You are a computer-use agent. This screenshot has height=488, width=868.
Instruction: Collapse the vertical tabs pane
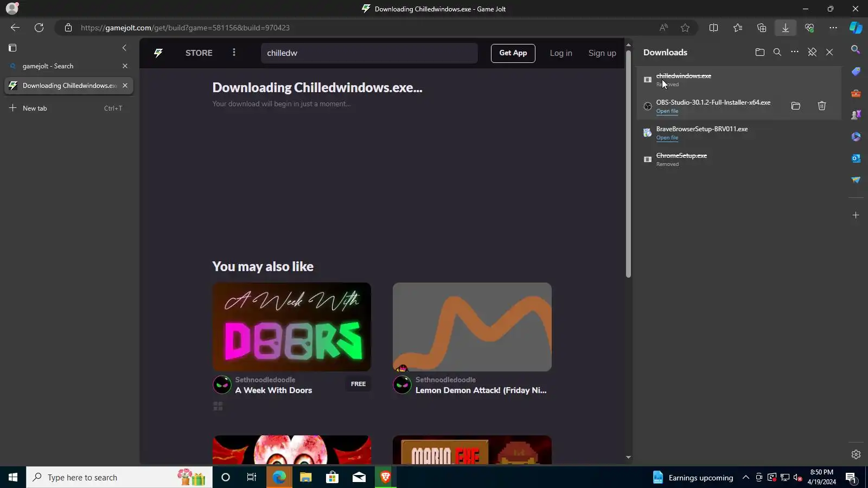click(124, 48)
